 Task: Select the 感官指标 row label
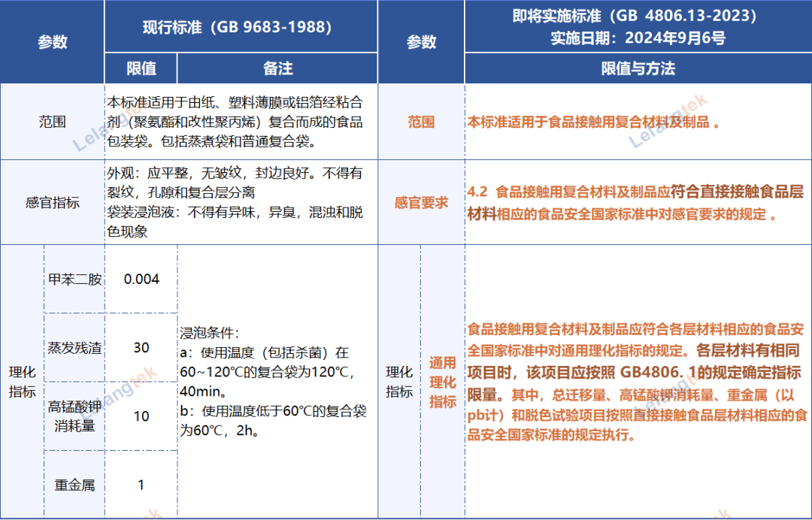52,202
